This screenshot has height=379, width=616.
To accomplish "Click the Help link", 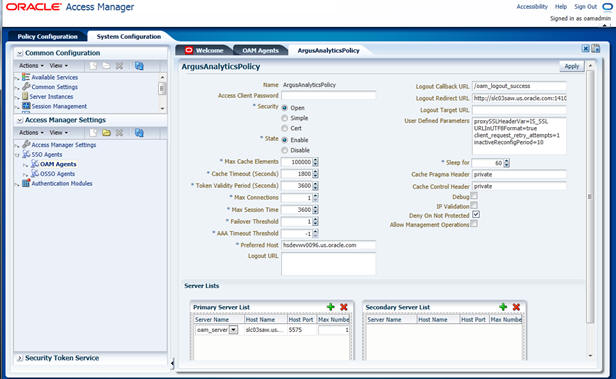I will tap(561, 7).
